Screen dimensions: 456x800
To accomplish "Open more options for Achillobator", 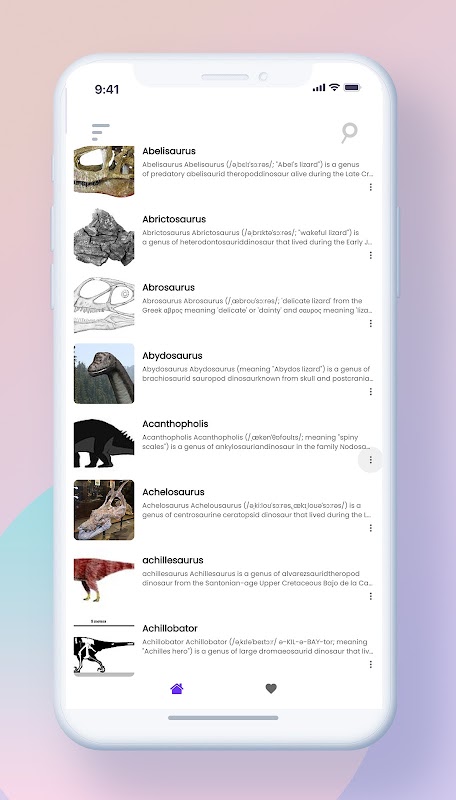I will (370, 664).
